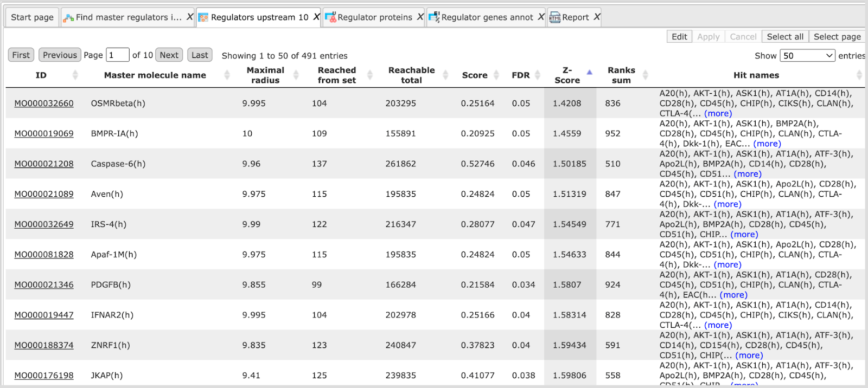Click the Edit button
868x388 pixels.
click(679, 36)
